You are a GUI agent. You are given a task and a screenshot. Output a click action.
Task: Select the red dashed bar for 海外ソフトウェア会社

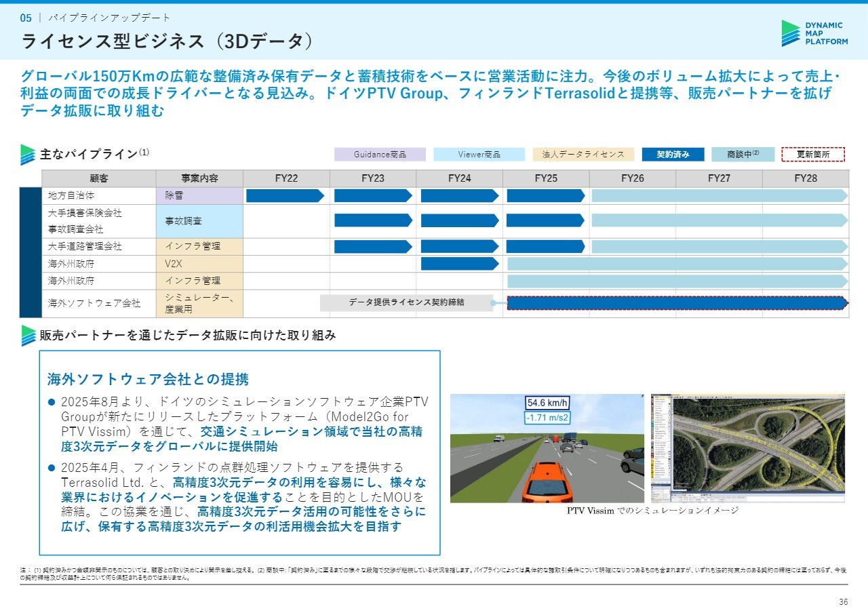point(677,303)
